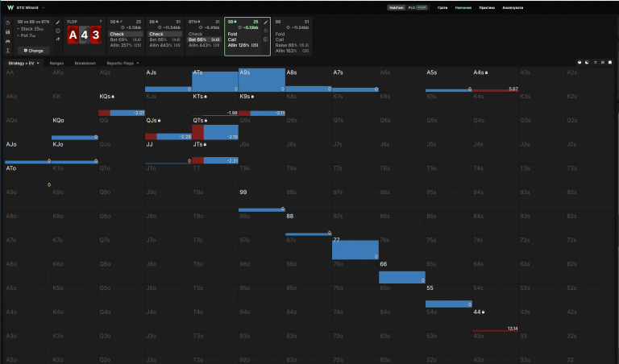Open the rightmost top navigation tab

pyautogui.click(x=513, y=7)
